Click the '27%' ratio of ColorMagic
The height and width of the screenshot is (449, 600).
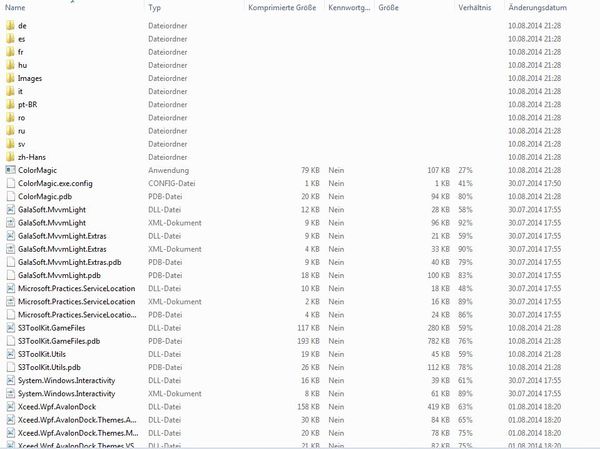pos(465,170)
